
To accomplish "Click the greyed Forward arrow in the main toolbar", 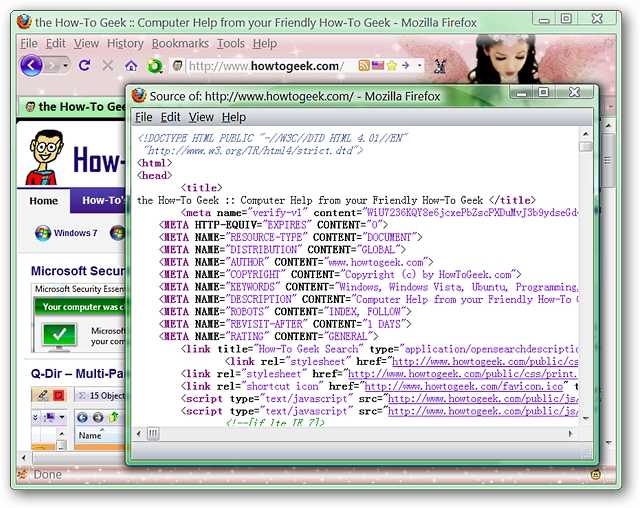I will point(52,66).
